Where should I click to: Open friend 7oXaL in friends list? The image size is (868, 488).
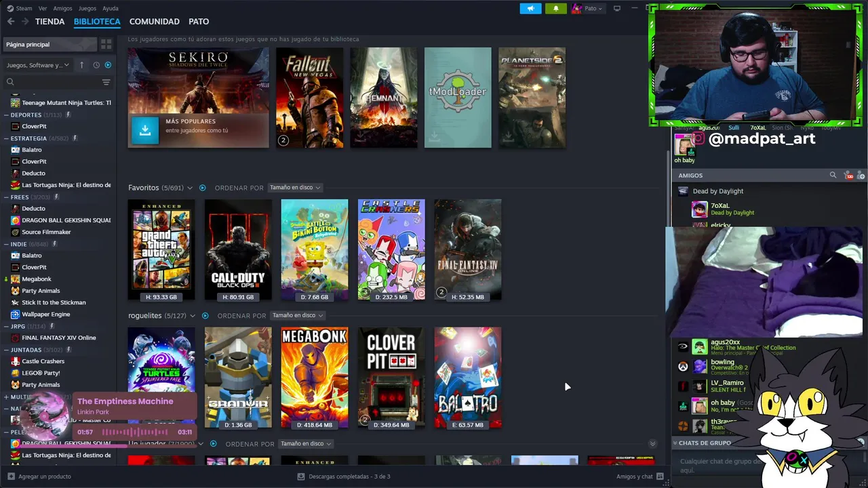tap(722, 209)
